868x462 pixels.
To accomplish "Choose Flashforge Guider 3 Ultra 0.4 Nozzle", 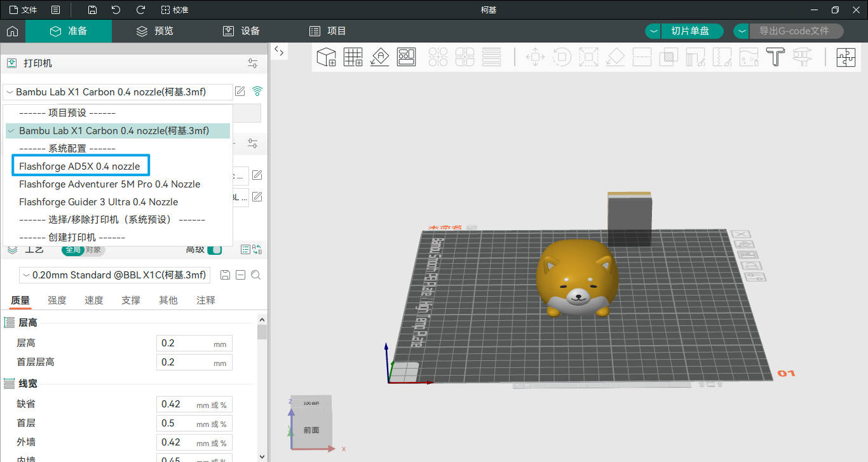I will click(x=98, y=202).
